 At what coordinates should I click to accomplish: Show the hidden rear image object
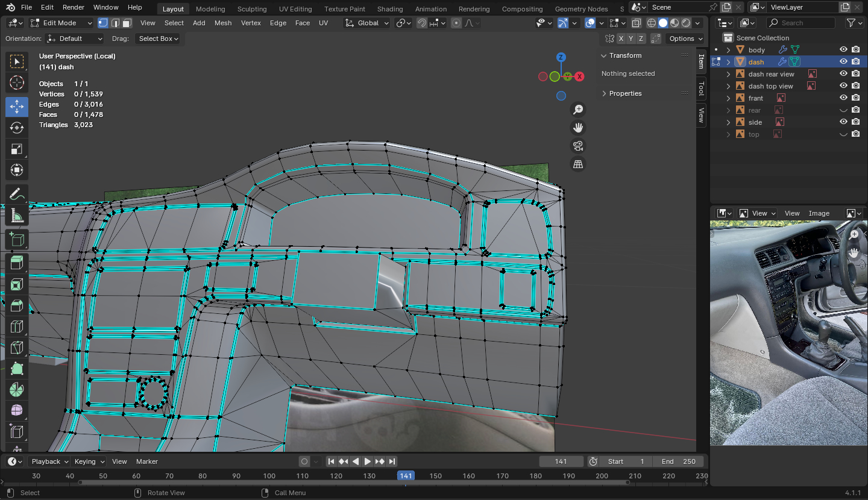tap(843, 110)
